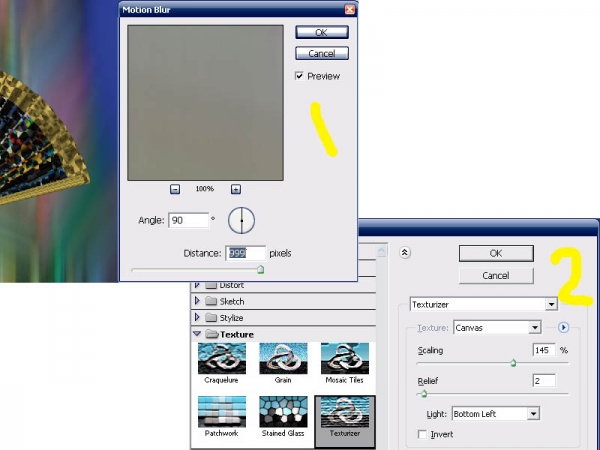The height and width of the screenshot is (450, 600).
Task: Click the Motion Blur preview area
Action: point(205,103)
